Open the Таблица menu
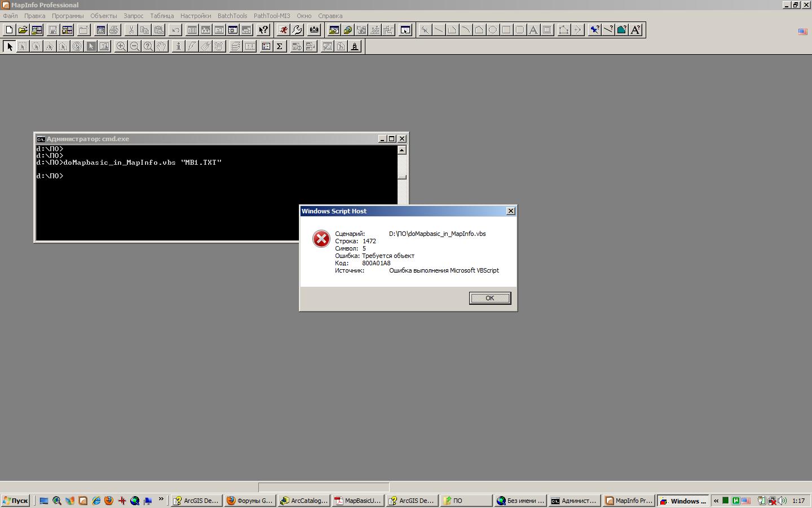Image resolution: width=812 pixels, height=508 pixels. click(x=162, y=16)
